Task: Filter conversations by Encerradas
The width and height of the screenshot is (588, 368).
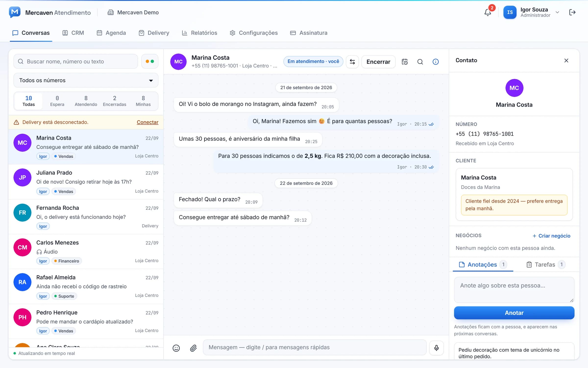Action: pyautogui.click(x=114, y=101)
